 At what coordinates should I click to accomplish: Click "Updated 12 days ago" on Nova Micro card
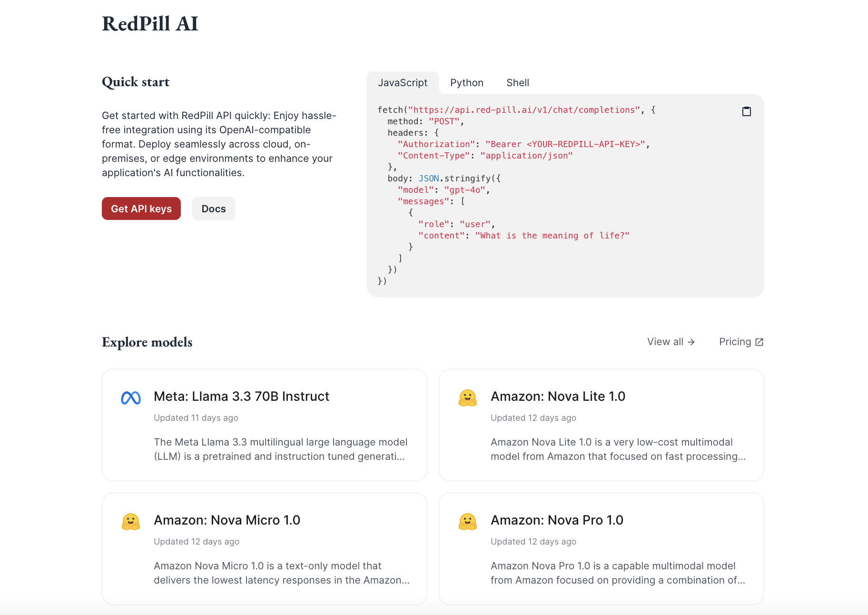[x=197, y=541]
